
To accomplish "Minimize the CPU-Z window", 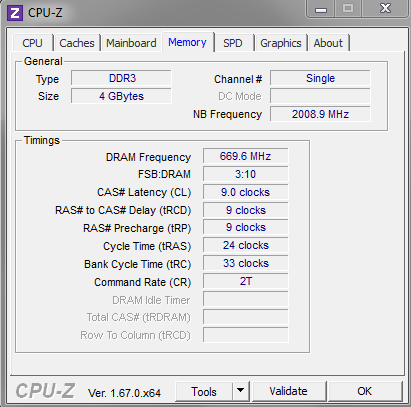I will click(321, 9).
